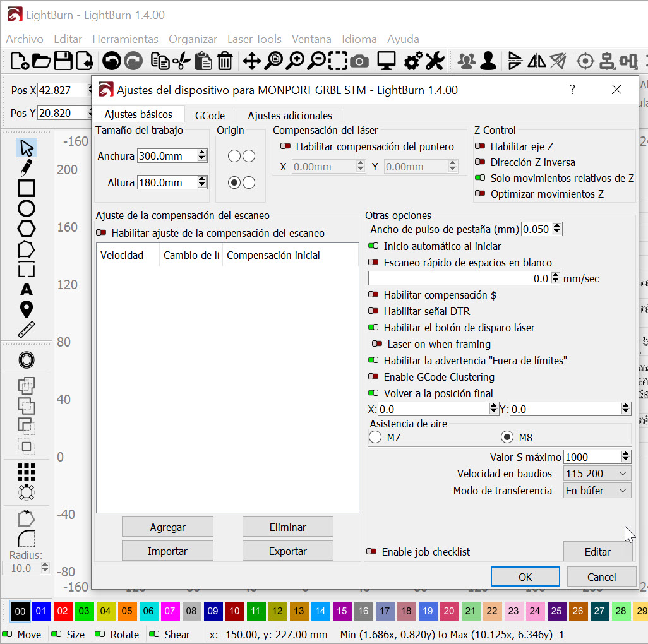Cut selection with the scissors icon

pyautogui.click(x=181, y=61)
